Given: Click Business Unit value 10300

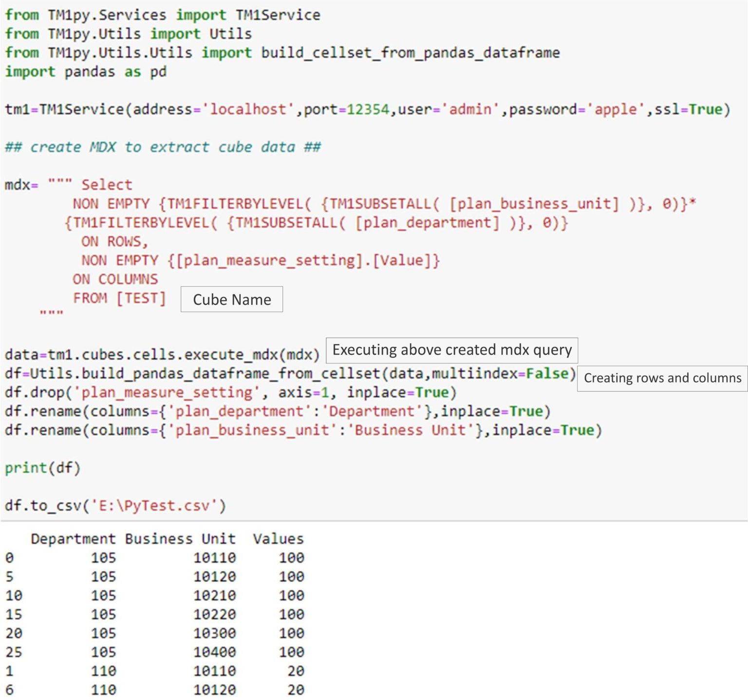Looking at the screenshot, I should 214,633.
